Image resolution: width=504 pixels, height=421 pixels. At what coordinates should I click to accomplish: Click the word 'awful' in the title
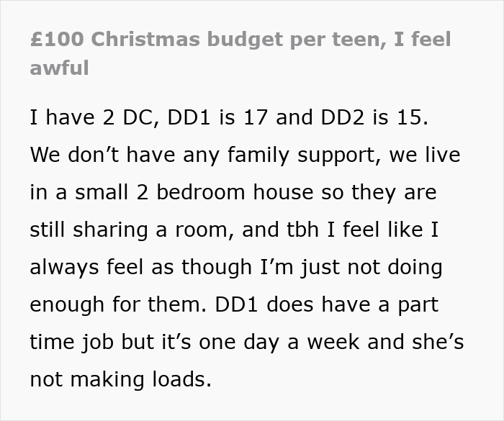pyautogui.click(x=59, y=68)
